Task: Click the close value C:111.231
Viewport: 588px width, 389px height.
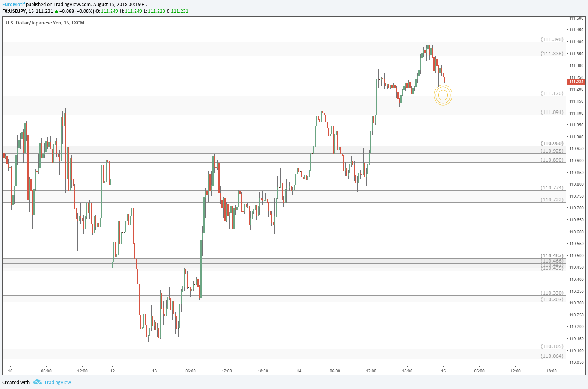Action: tap(177, 11)
